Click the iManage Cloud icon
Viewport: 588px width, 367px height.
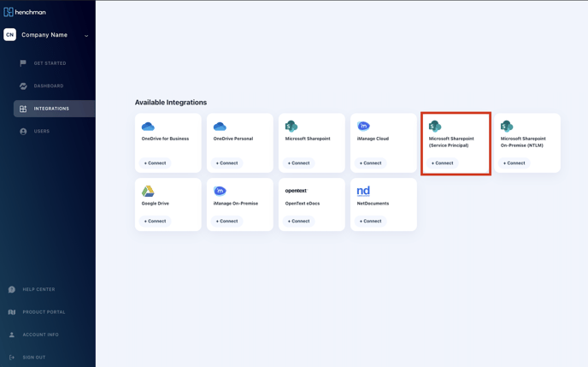point(363,127)
